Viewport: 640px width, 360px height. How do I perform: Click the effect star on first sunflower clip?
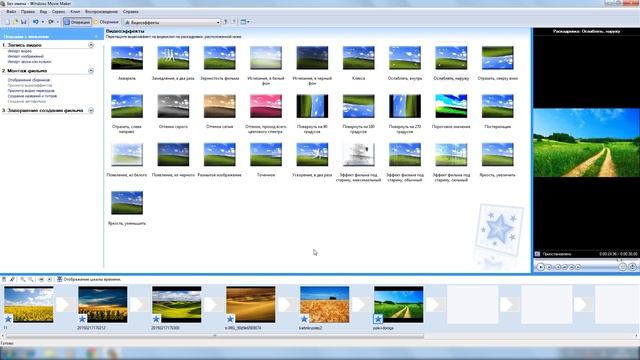[8, 319]
